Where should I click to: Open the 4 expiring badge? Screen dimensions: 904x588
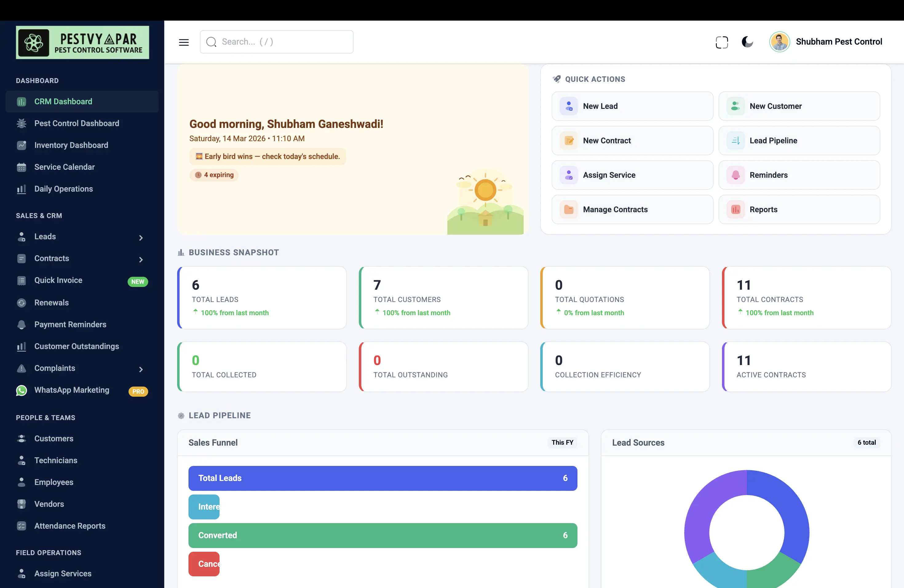coord(214,175)
